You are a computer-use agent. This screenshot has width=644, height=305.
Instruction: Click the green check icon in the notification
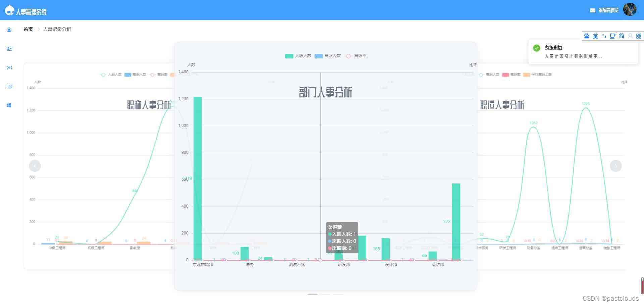(537, 48)
